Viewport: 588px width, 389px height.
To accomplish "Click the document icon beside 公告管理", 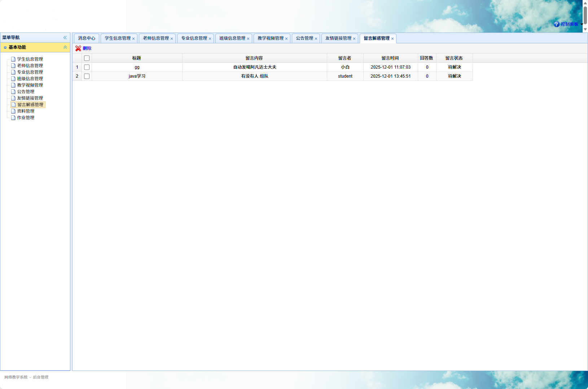I will pyautogui.click(x=13, y=92).
